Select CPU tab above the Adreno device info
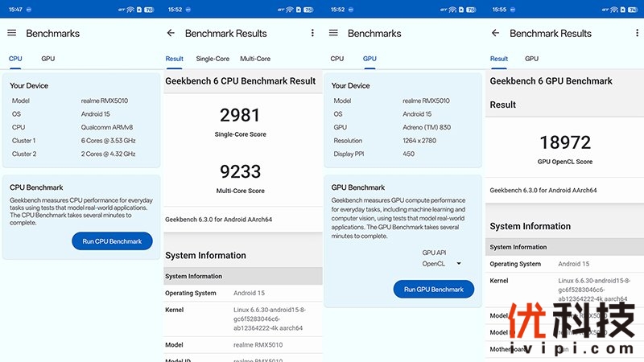The image size is (644, 362). 337,59
